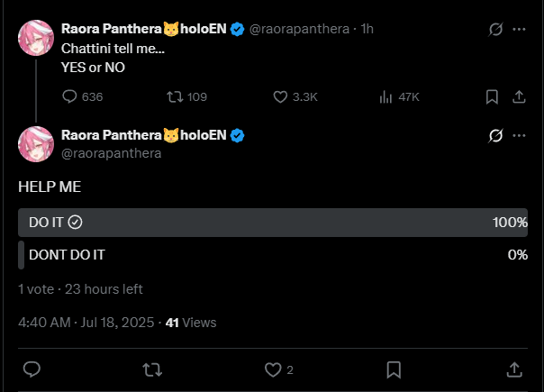The width and height of the screenshot is (544, 392).
Task: Share the HELP ME poll tweet
Action: (x=514, y=369)
